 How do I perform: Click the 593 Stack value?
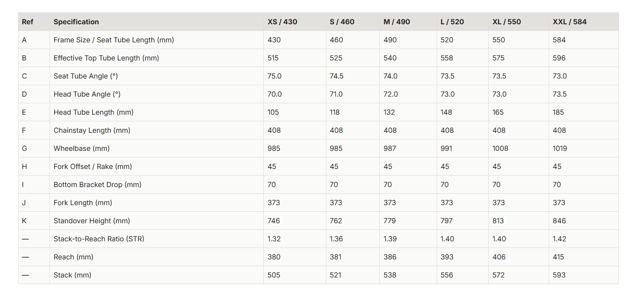coord(559,275)
